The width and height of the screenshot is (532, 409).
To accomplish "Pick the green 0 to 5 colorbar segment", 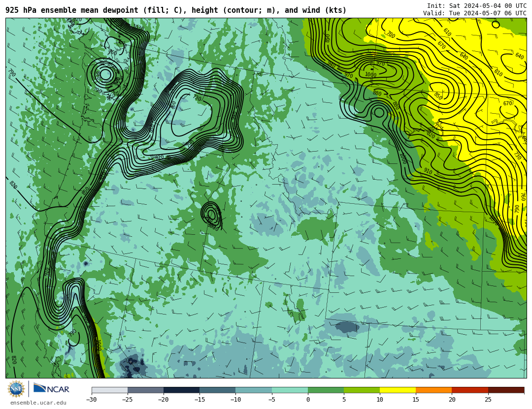I will click(326, 390).
